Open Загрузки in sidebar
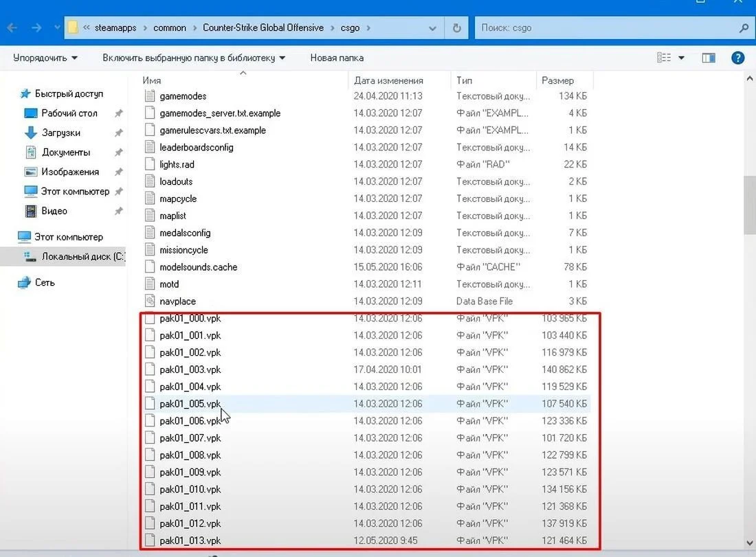 (x=60, y=133)
